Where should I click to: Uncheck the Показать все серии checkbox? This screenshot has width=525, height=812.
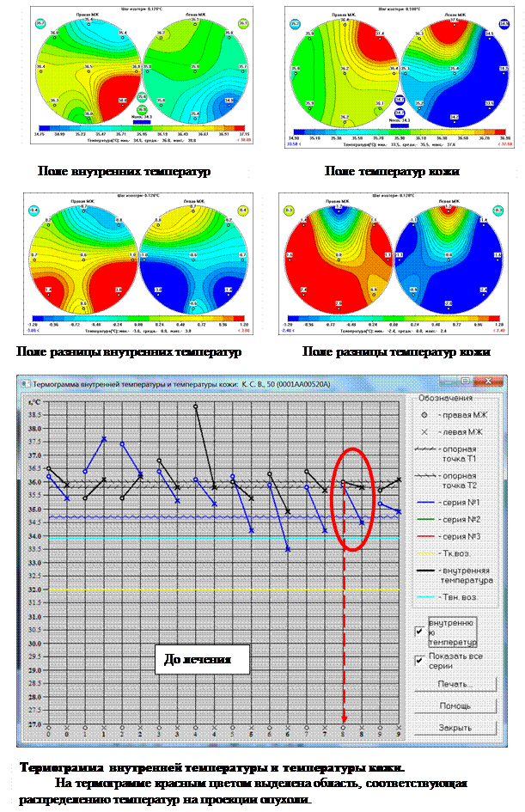(x=418, y=659)
